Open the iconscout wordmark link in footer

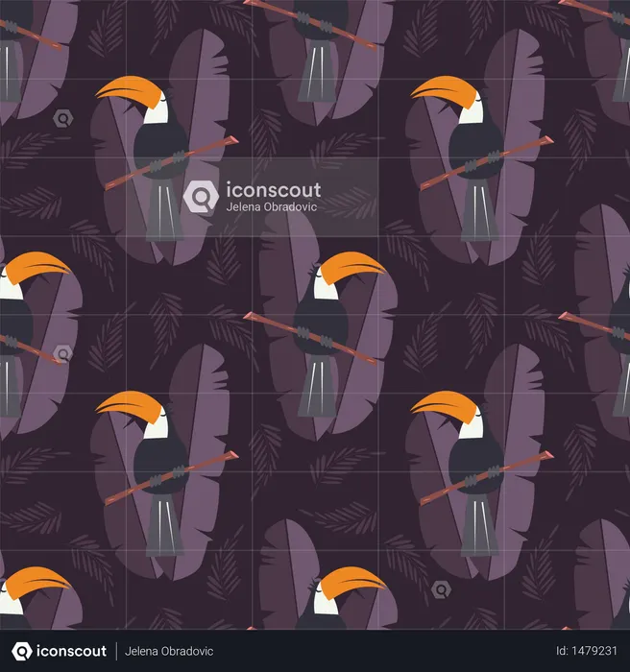[71, 651]
